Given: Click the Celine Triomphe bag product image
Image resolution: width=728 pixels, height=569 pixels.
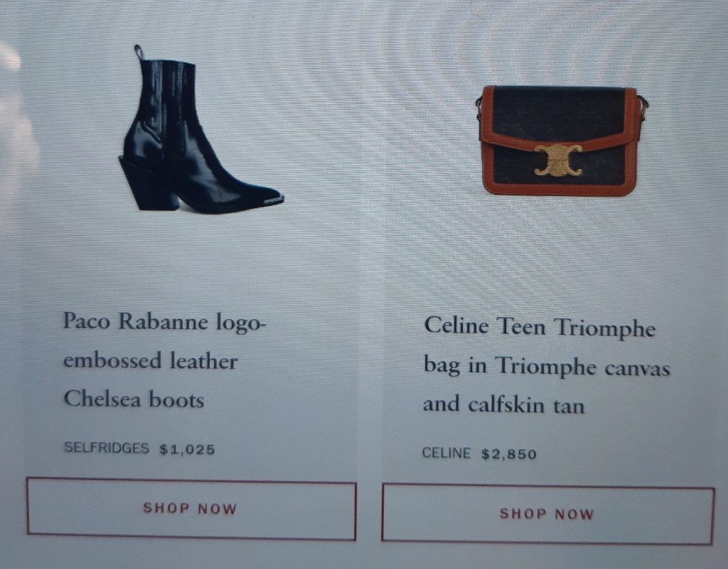Looking at the screenshot, I should (561, 141).
